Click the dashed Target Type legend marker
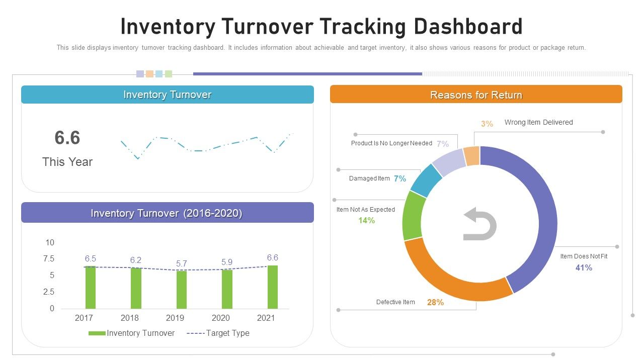644x362 pixels. pos(195,333)
